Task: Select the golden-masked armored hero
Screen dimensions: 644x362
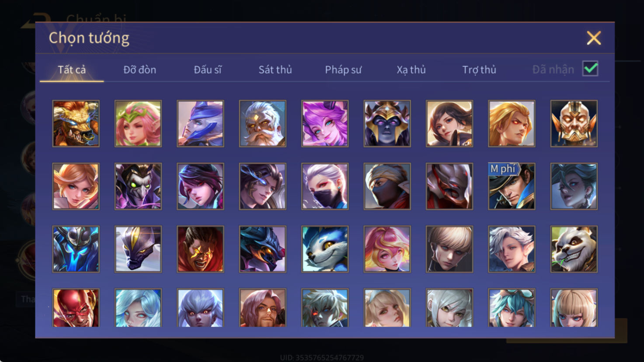Action: [x=574, y=124]
